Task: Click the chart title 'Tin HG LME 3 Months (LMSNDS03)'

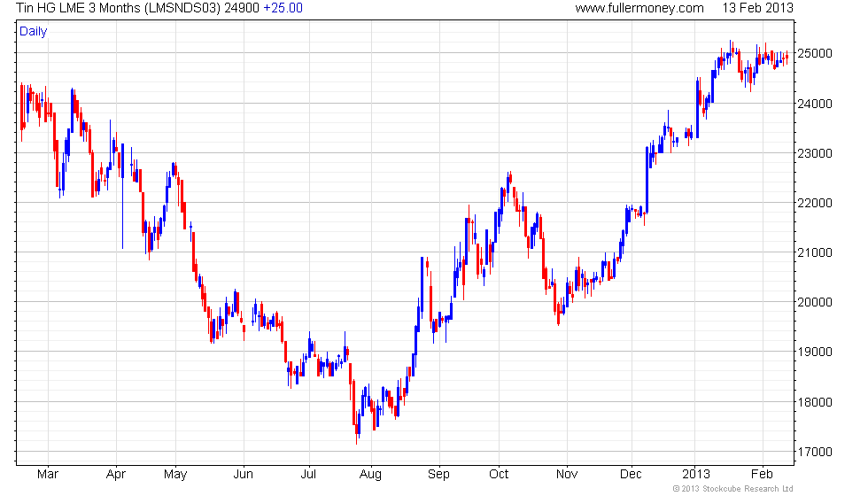Action: (119, 8)
